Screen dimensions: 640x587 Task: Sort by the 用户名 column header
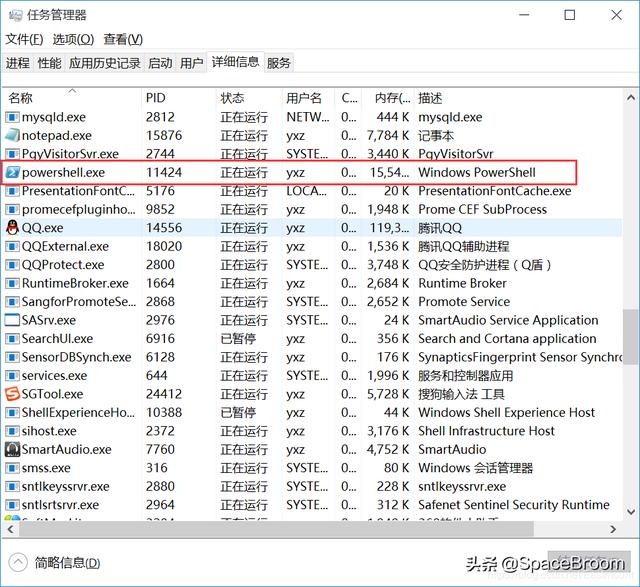coord(309,98)
